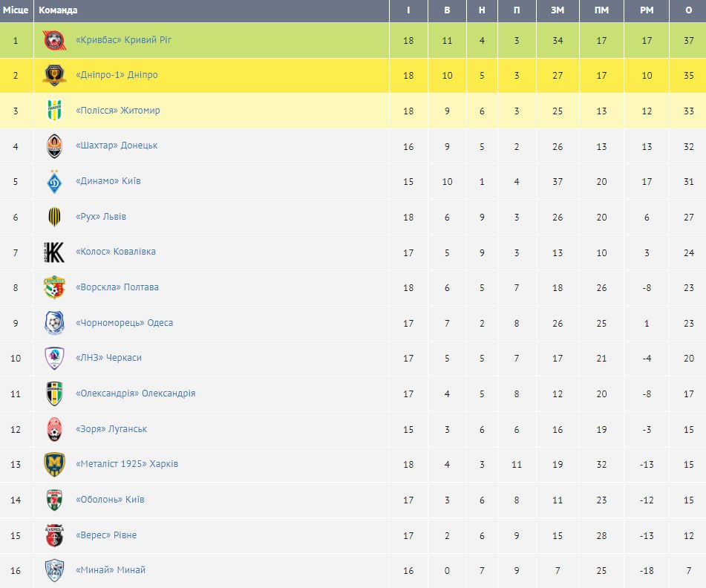Open the «Оболонь» Київ team link

point(110,500)
